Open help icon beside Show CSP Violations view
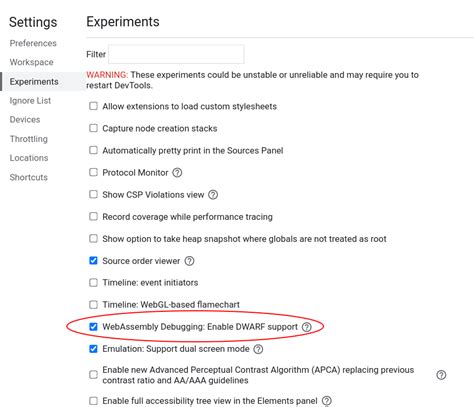This screenshot has height=407, width=474. pyautogui.click(x=213, y=195)
